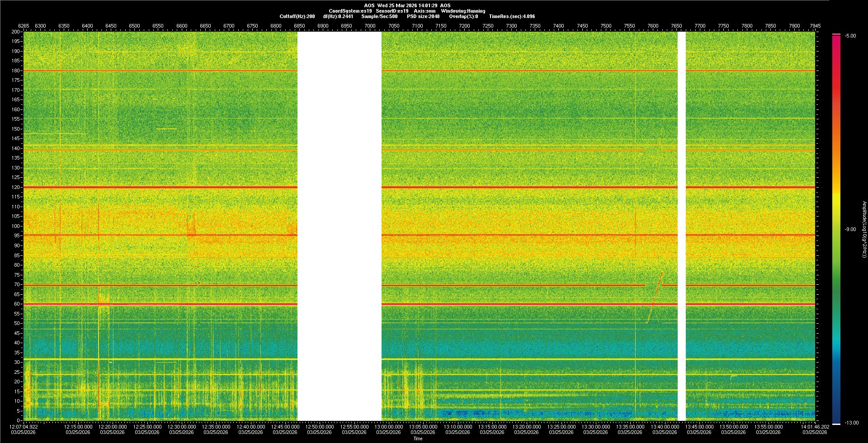Select the wide white data gap near 12:50:00
This screenshot has height=443, width=868.
[x=339, y=226]
